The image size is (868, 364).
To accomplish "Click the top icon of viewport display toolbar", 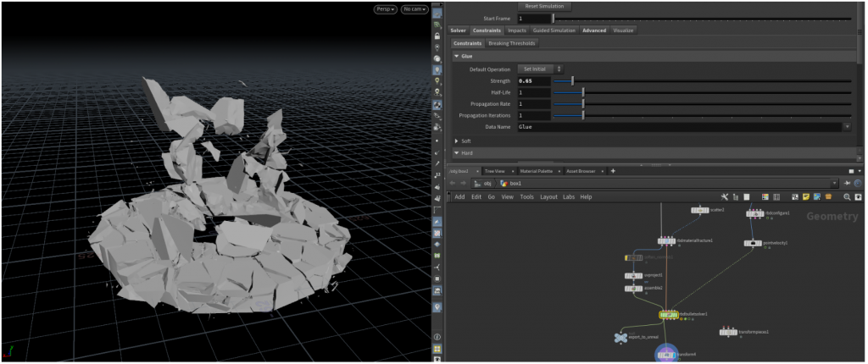I will [x=437, y=14].
